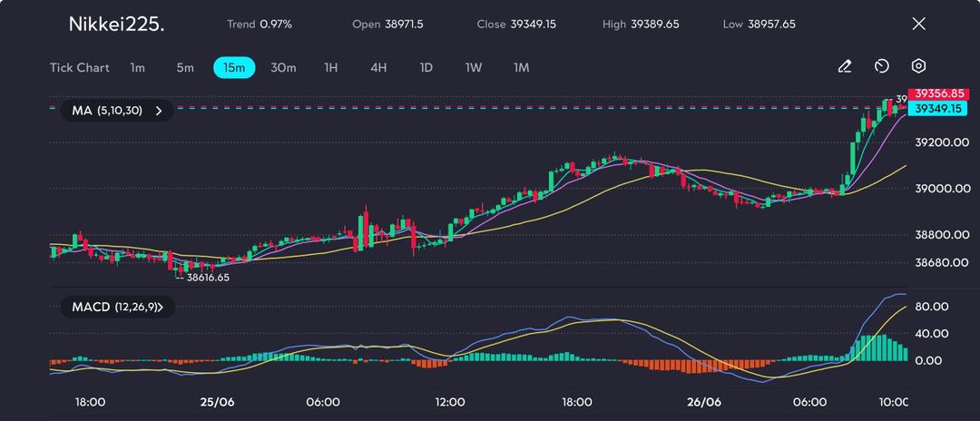Open chart settings hexagon icon
Image resolution: width=980 pixels, height=421 pixels.
pos(918,66)
